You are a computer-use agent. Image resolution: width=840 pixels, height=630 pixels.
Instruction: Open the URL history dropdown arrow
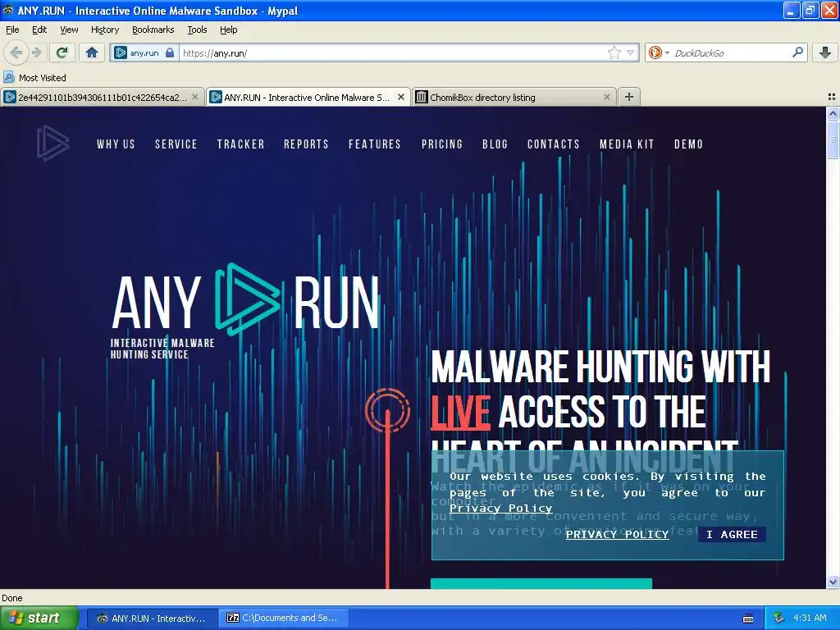click(x=631, y=52)
